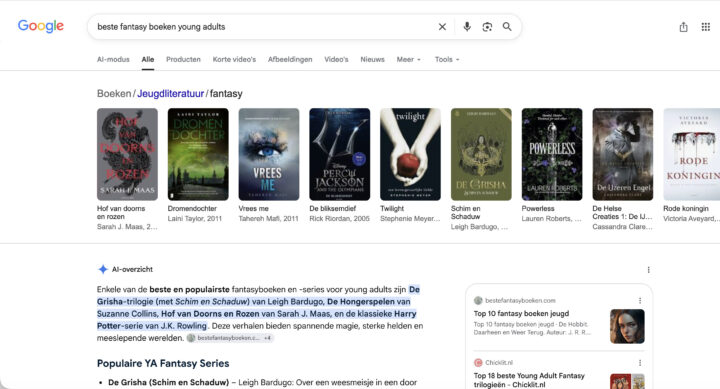Clear the search query with the X icon
Image resolution: width=720 pixels, height=389 pixels.
(442, 27)
